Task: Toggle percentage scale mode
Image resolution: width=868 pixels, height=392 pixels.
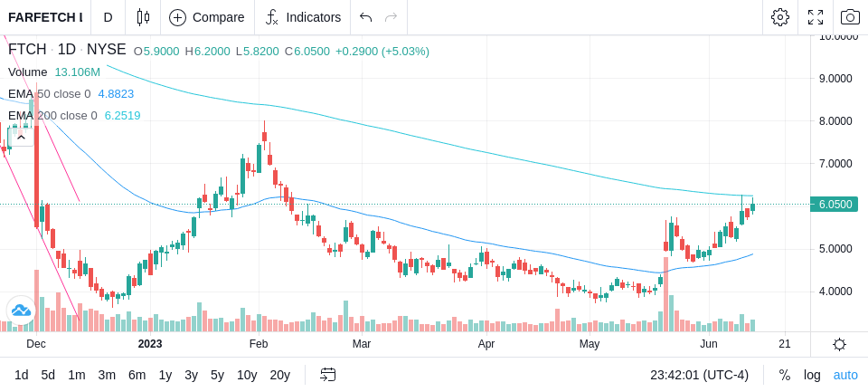Action: tap(785, 376)
